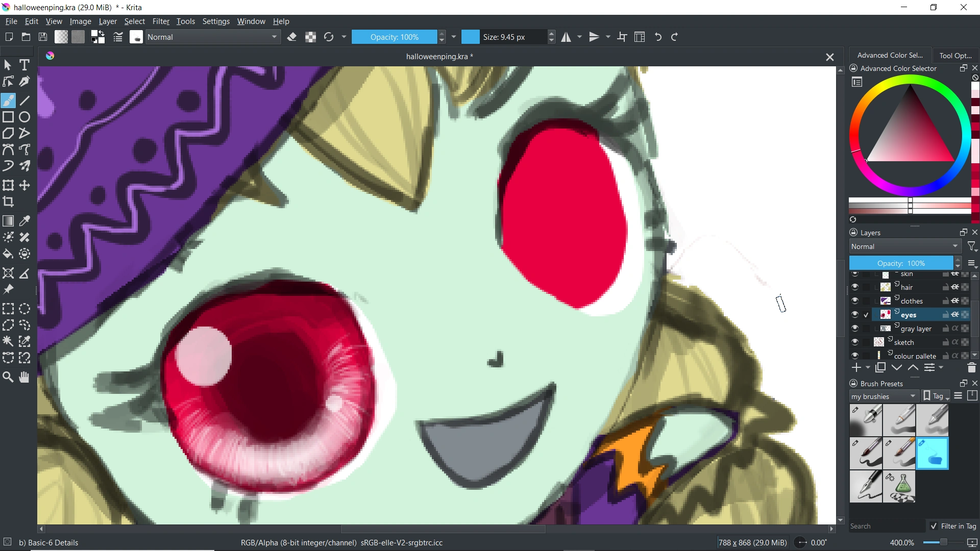Switch to Tool Options tab
The height and width of the screenshot is (551, 980).
click(x=955, y=56)
